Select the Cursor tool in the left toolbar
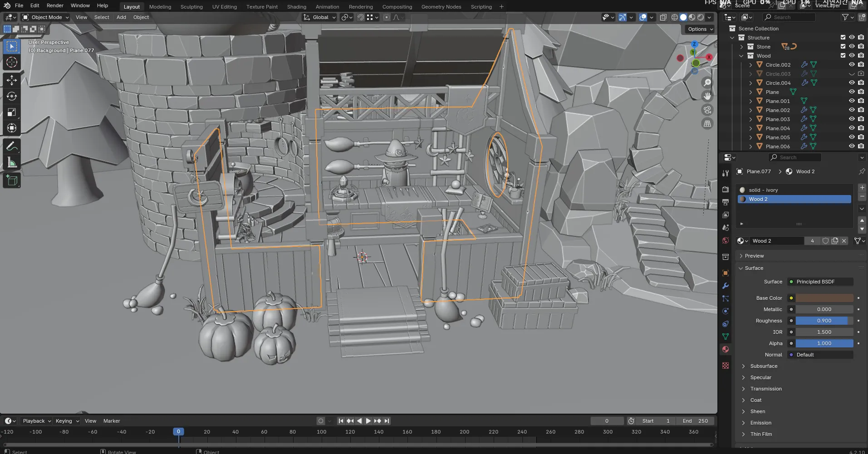The height and width of the screenshot is (454, 868). point(12,62)
